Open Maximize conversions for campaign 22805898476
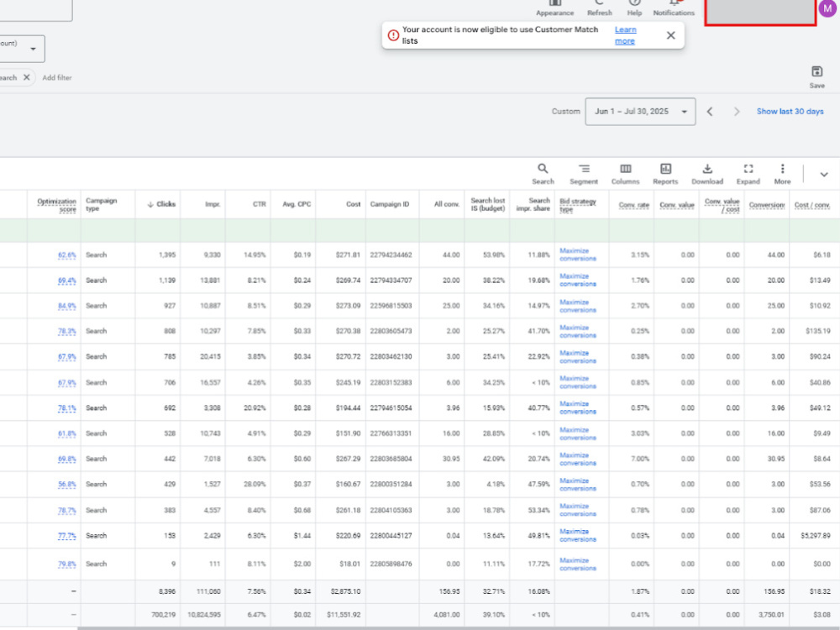840x630 pixels. (x=578, y=564)
